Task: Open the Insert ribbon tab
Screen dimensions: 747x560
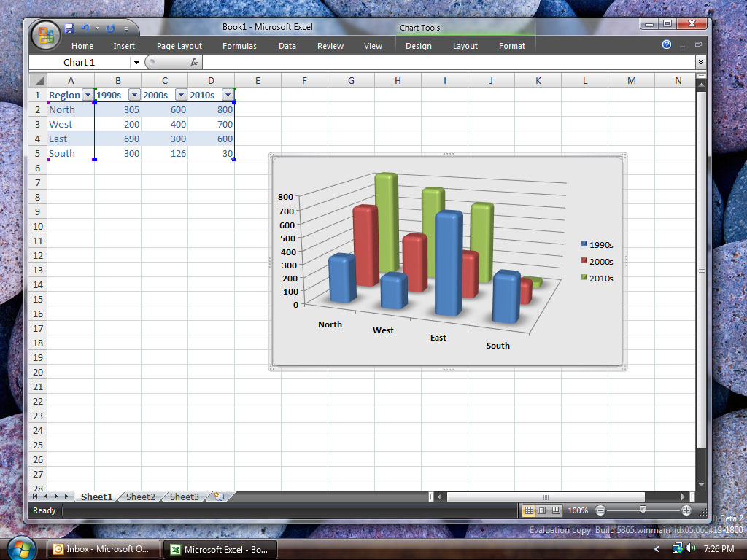Action: click(124, 46)
